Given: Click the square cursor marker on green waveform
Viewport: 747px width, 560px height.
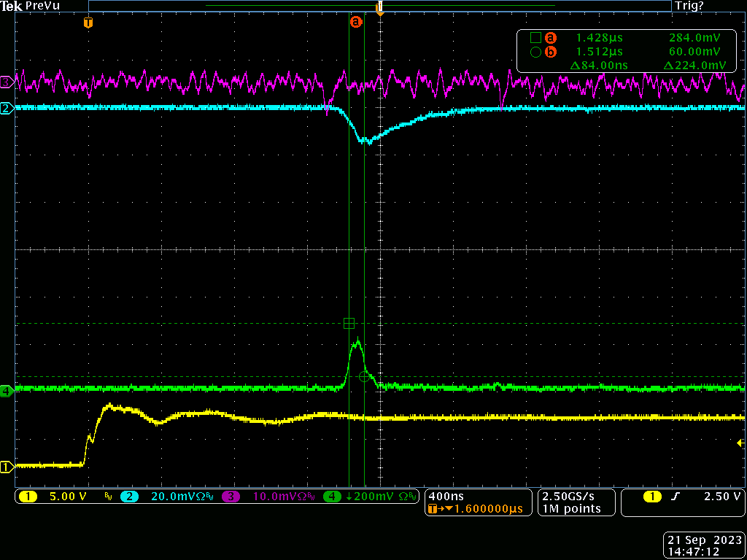Looking at the screenshot, I should pos(349,323).
